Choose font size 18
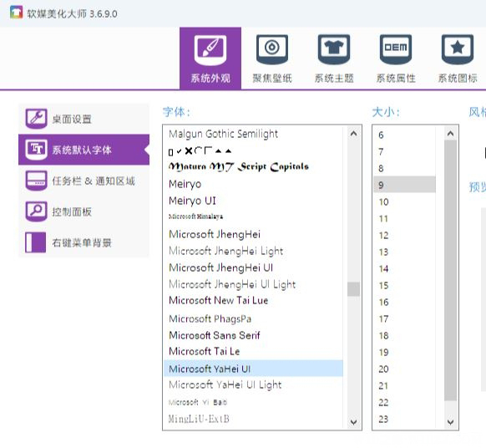Viewport: 486px width, 448px height. (x=404, y=335)
